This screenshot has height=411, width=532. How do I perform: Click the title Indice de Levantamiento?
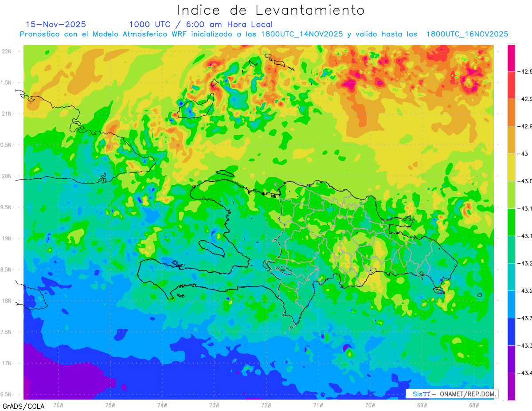coord(270,10)
